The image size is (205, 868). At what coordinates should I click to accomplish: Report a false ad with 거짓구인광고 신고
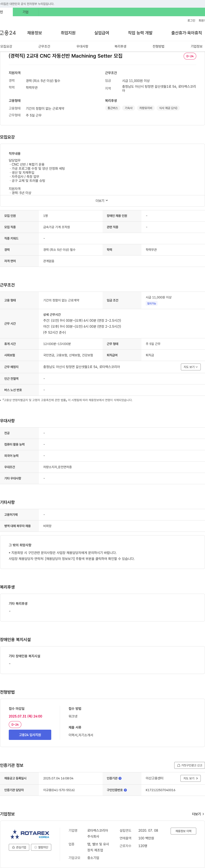[x=189, y=765]
